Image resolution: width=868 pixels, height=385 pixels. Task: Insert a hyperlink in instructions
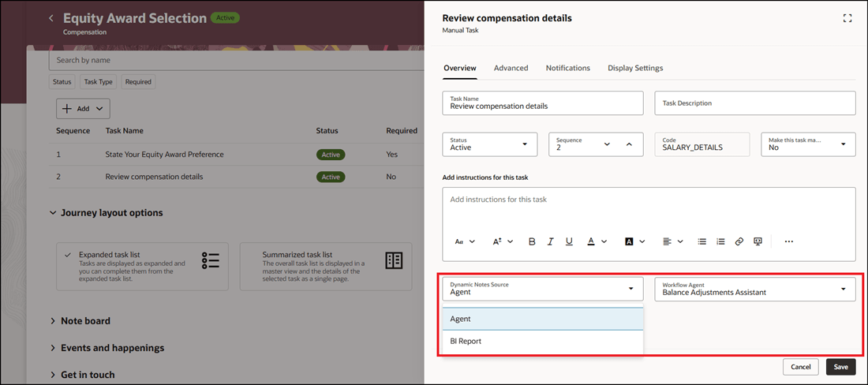click(739, 241)
